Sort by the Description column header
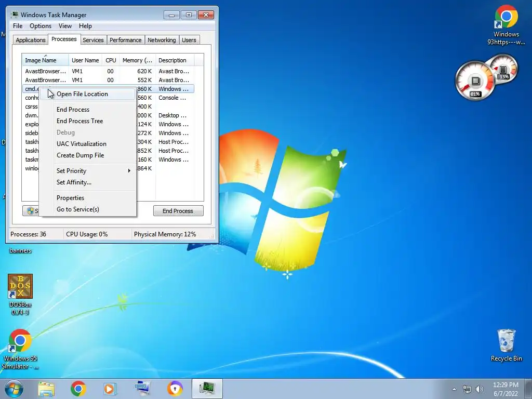 pyautogui.click(x=175, y=60)
